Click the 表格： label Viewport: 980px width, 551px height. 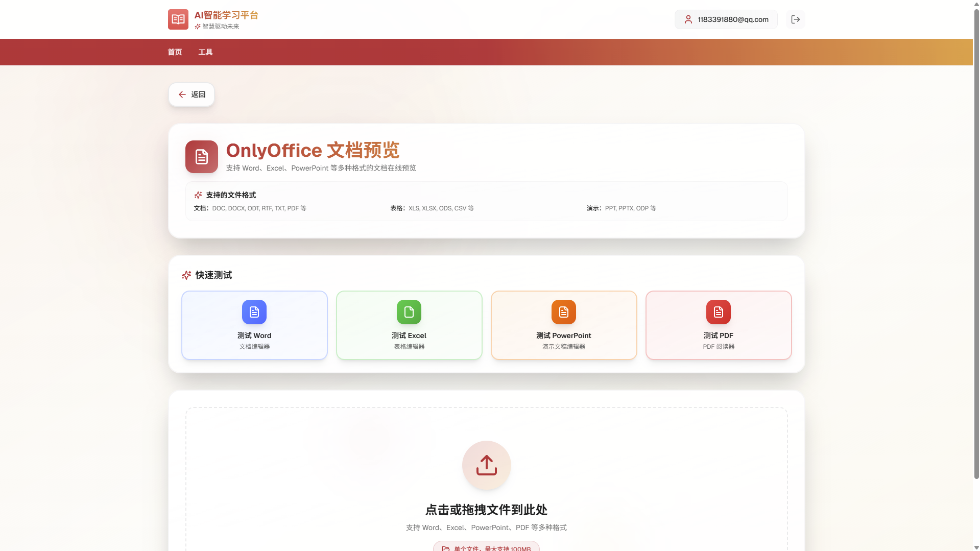tap(398, 208)
